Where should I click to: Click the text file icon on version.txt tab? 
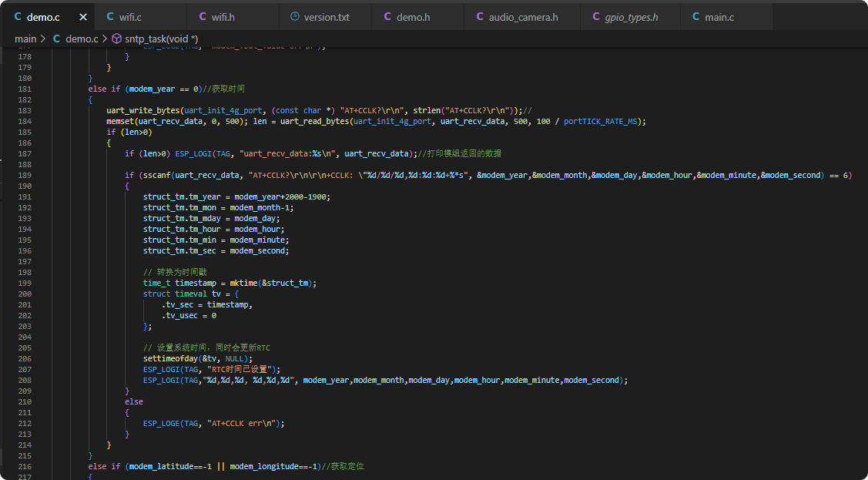tap(295, 17)
